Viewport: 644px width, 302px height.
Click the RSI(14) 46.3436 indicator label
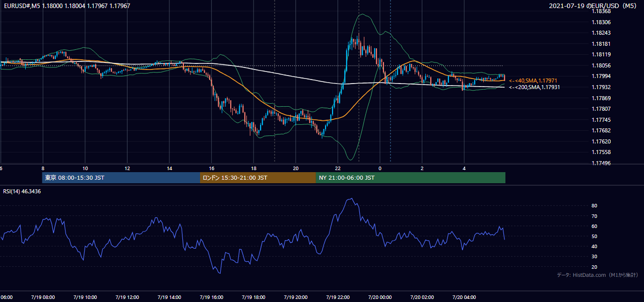pos(22,191)
